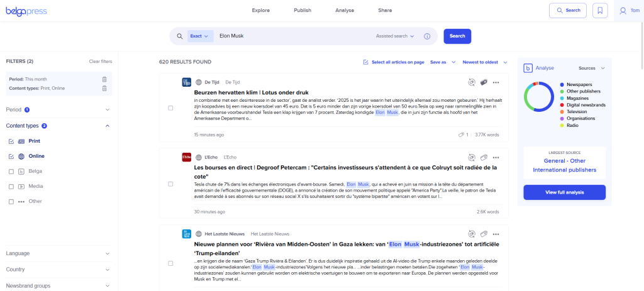
Task: Open the Save as dropdown
Action: (x=443, y=62)
